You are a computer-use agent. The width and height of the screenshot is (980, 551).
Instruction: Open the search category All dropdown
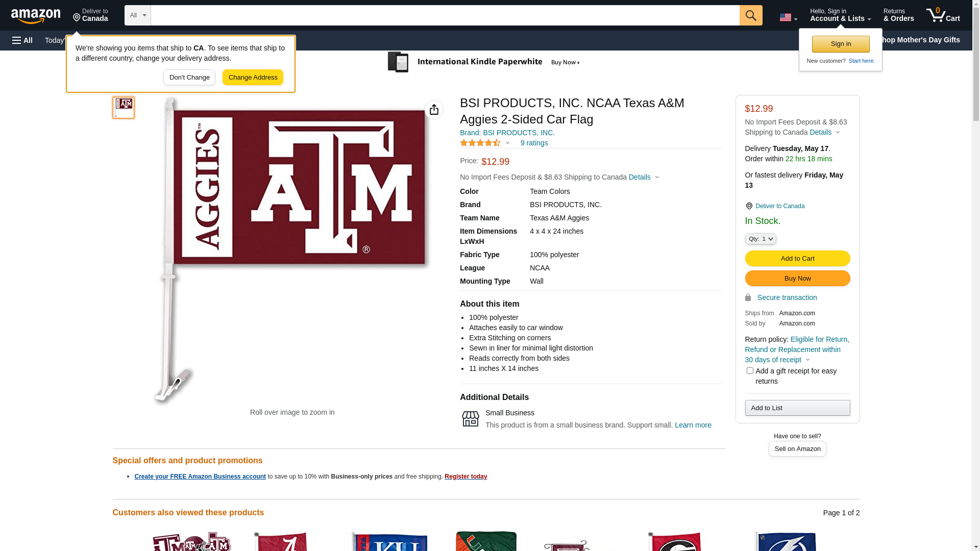tap(138, 15)
